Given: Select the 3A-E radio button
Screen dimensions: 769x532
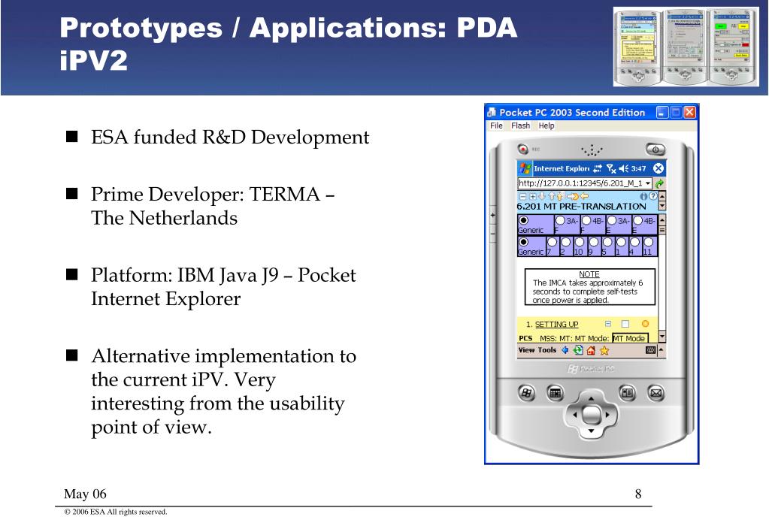Looking at the screenshot, I should click(x=612, y=221).
